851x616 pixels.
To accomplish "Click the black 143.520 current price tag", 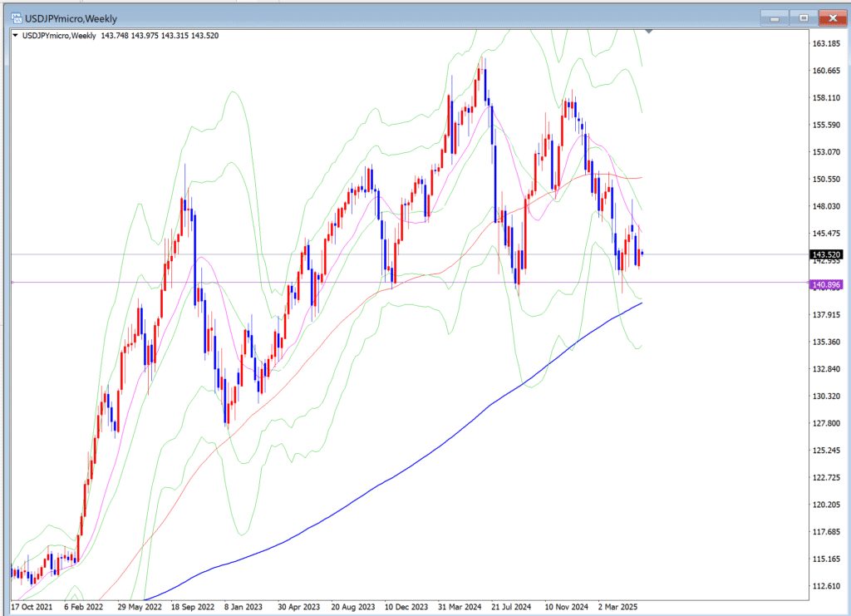I will (826, 254).
